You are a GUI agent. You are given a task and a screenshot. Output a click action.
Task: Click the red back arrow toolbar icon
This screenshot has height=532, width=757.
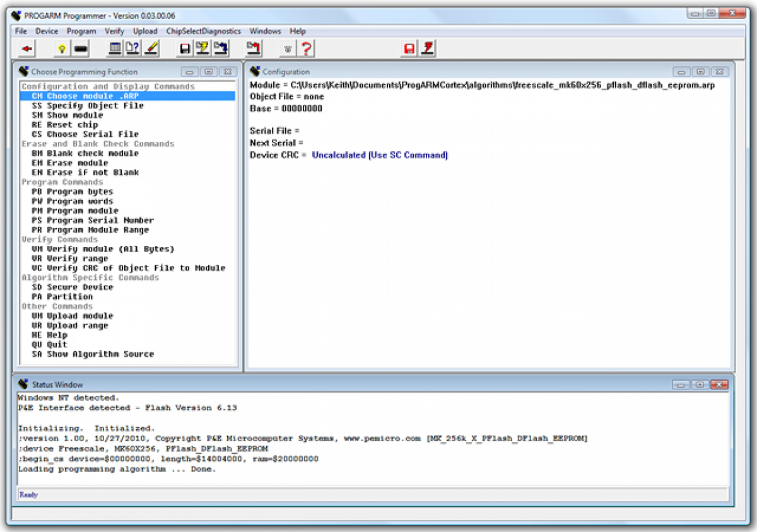(x=26, y=49)
